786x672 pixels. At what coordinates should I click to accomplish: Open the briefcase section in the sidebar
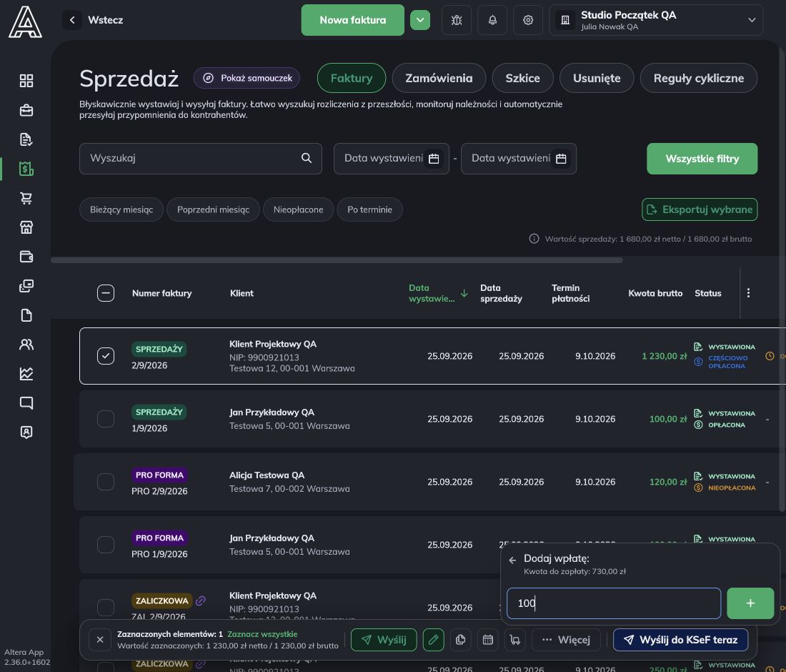click(26, 110)
